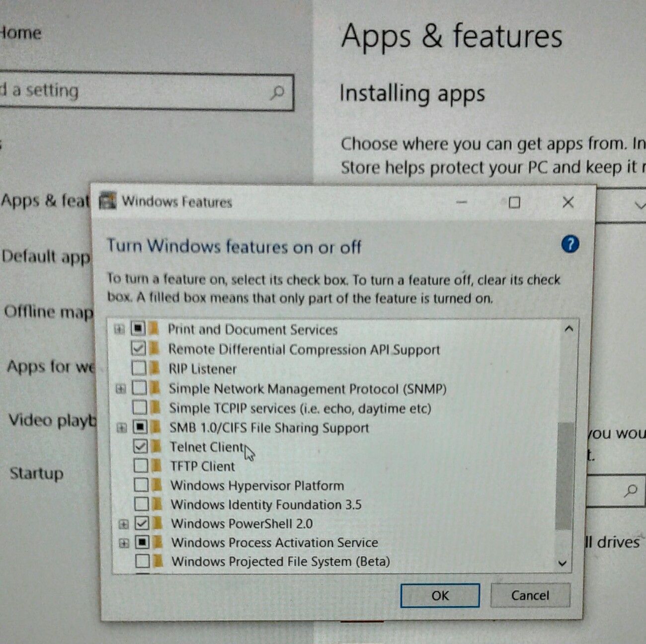Uncheck Windows PowerShell 2.0 checkbox
Viewport: 646px width, 644px height.
coord(142,523)
